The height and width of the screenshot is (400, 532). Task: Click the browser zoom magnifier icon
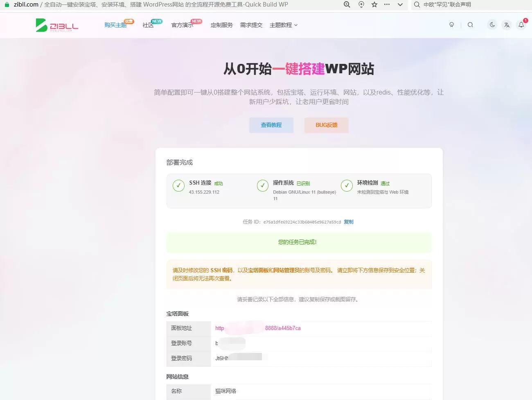point(347,5)
